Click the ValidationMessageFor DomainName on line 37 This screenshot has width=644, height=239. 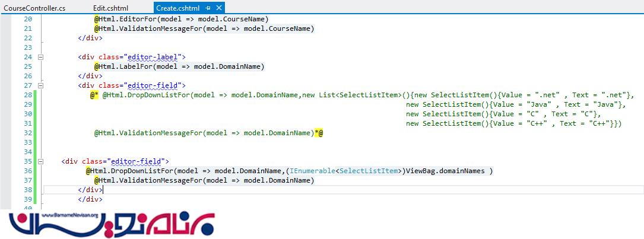coord(204,180)
